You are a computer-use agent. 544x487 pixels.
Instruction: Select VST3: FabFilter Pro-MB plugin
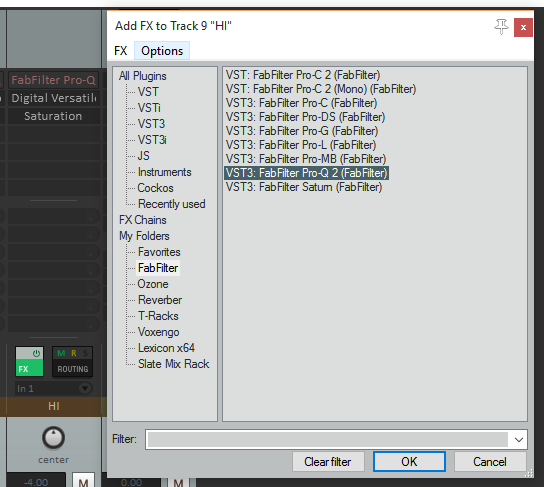point(306,159)
